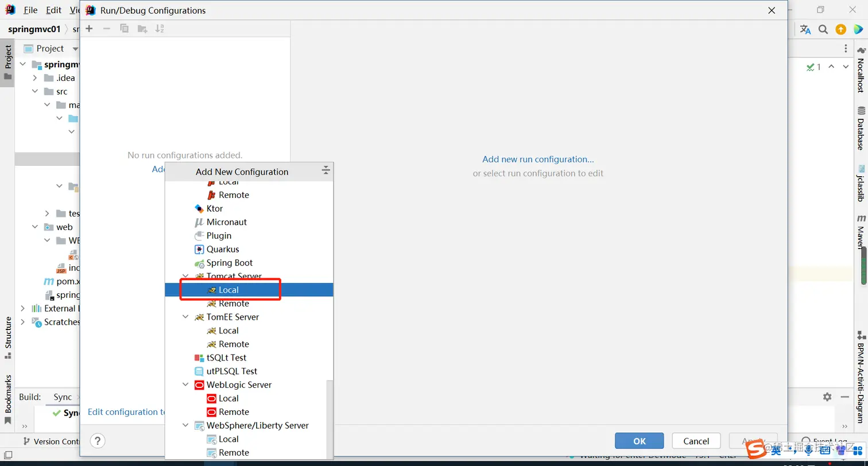This screenshot has width=868, height=466.
Task: Expand External Libraries node
Action: pos(23,309)
